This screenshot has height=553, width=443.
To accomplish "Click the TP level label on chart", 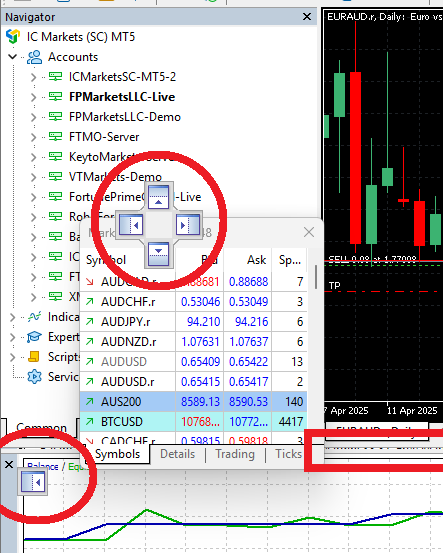I will point(334,285).
